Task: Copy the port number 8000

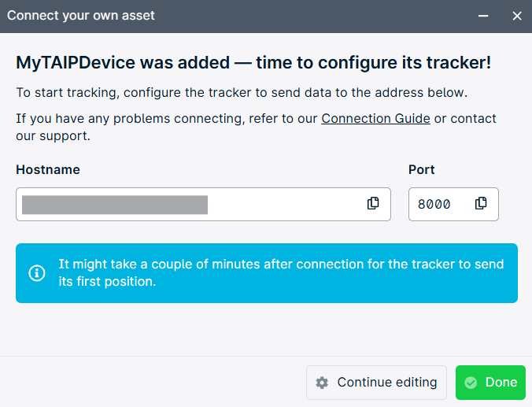Action: tap(481, 203)
